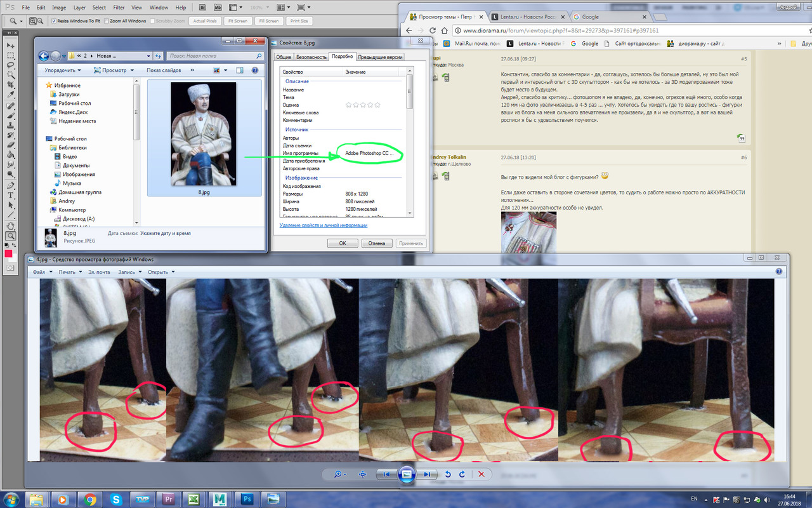Open Открыть dropdown in Photo Viewer

[x=161, y=272]
